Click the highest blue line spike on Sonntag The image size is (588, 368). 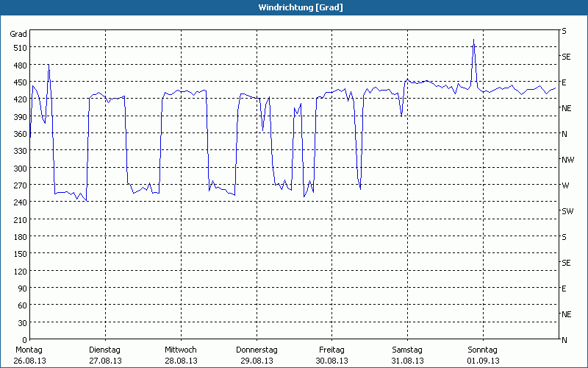(x=473, y=40)
